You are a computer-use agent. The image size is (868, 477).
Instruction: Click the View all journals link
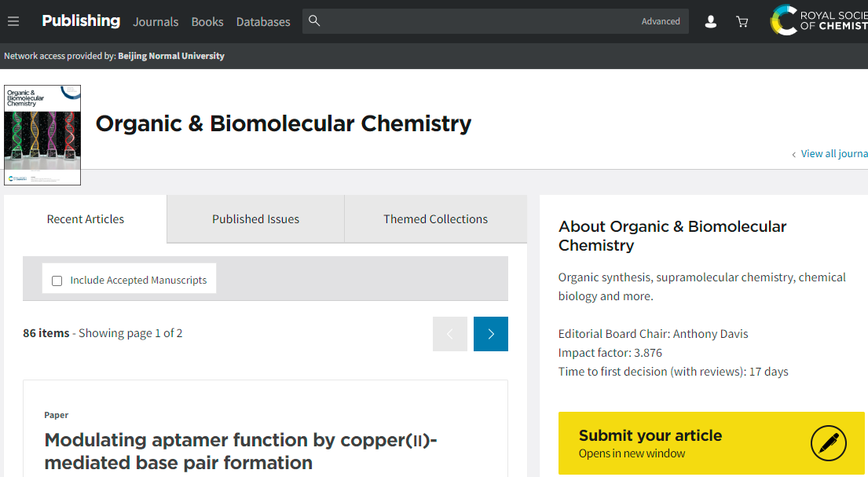(x=833, y=154)
